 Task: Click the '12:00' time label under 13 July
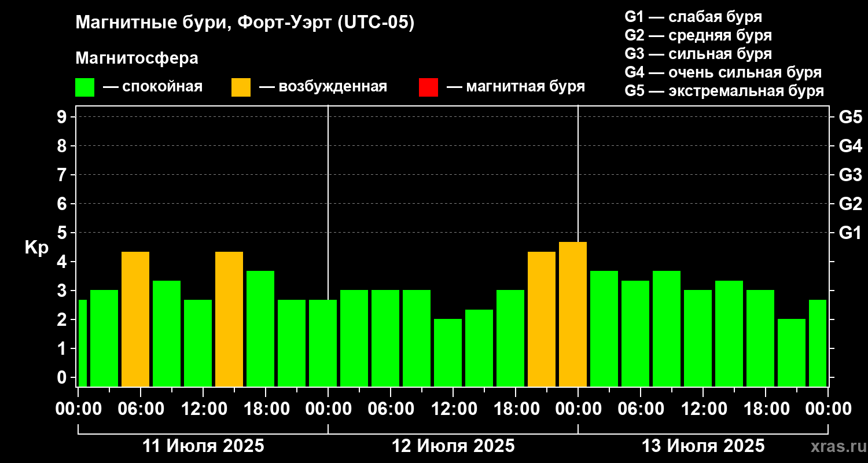pos(703,409)
